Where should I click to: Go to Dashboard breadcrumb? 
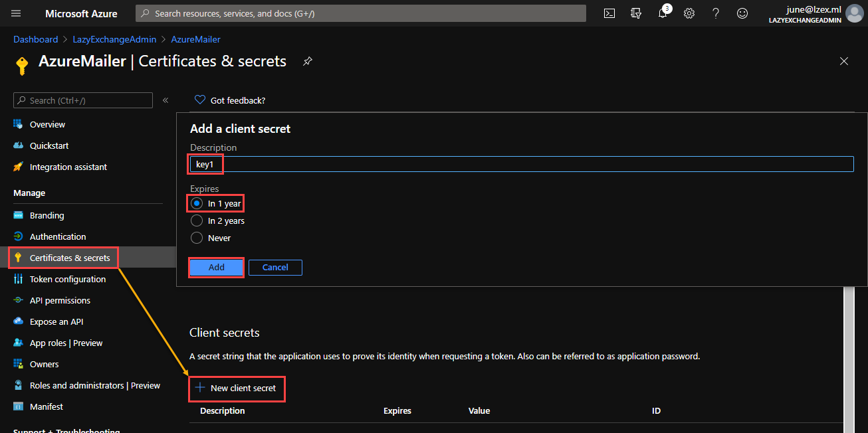point(36,39)
